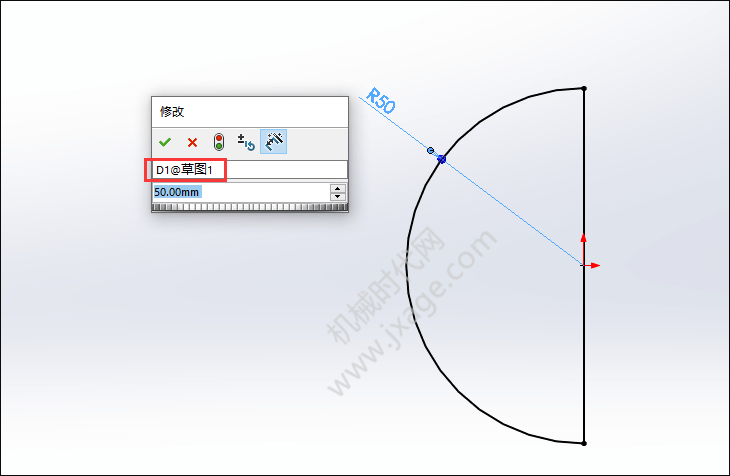Screen dimensions: 730x476
Task: Click the bottom endpoint of the vertical line
Action: click(x=584, y=443)
